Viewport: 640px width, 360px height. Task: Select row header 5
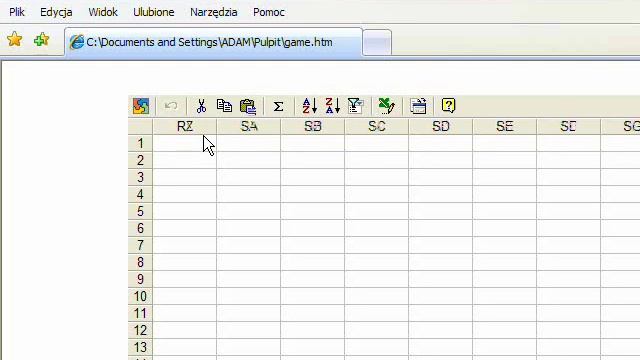[x=140, y=211]
